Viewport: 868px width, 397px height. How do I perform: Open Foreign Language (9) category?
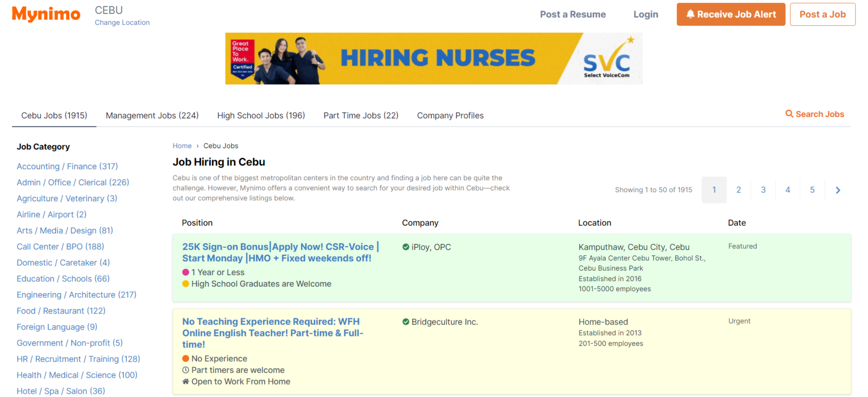57,327
